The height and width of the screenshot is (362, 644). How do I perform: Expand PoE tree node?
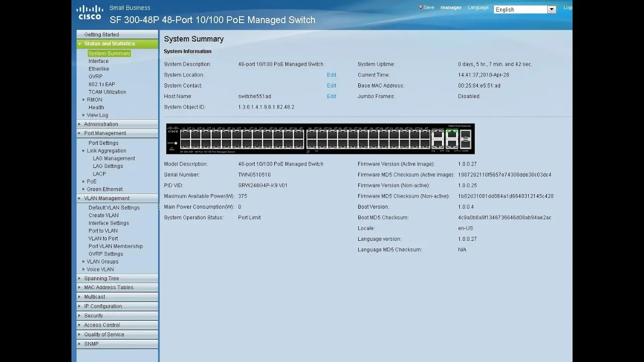[x=84, y=182]
